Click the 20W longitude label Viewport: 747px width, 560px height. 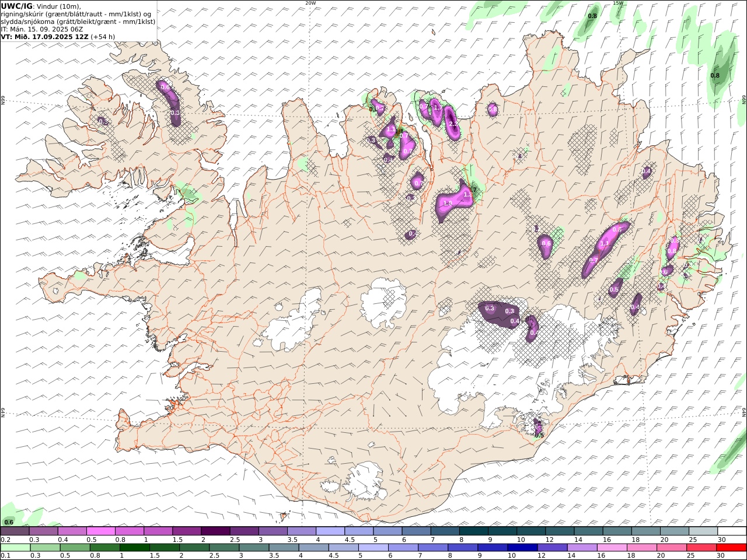(310, 3)
